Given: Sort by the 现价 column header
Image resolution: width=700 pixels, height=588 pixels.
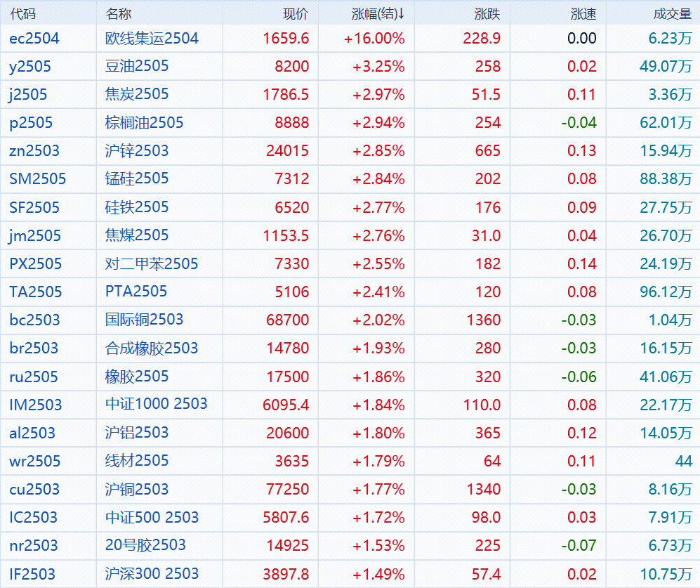Looking at the screenshot, I should (x=296, y=14).
